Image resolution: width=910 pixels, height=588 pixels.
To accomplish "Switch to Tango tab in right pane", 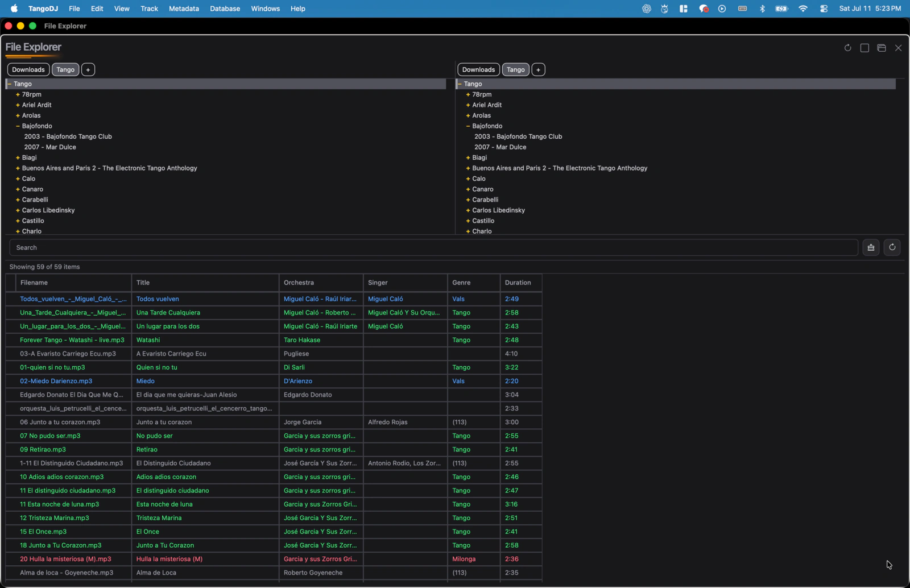I will pos(516,69).
